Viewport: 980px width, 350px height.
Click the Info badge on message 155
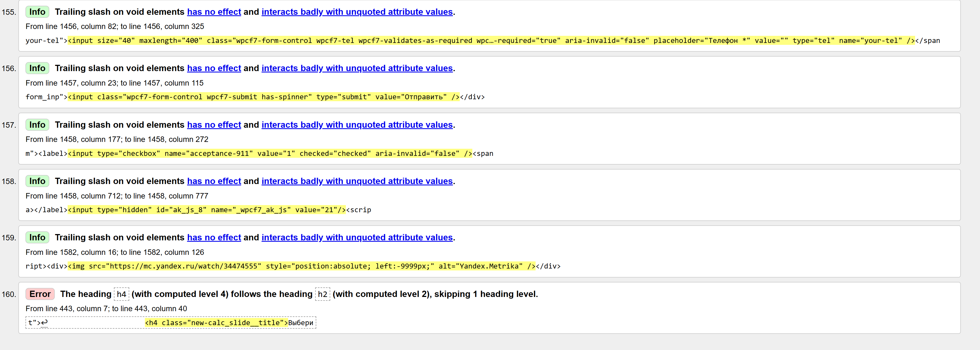click(37, 12)
